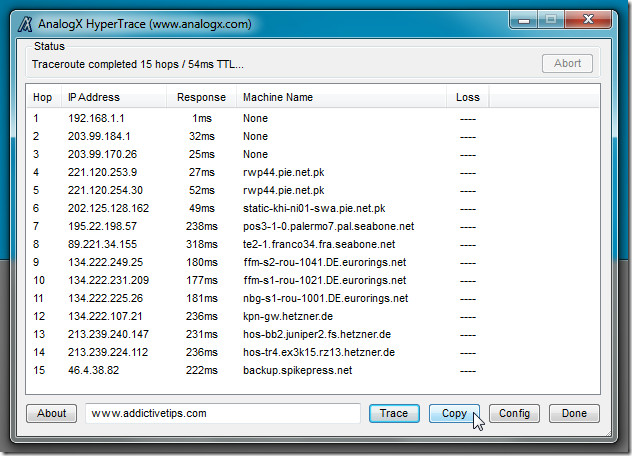Screen dimensions: 632x456
Task: Click IP address 213.239.240.147
Action: [x=108, y=334]
